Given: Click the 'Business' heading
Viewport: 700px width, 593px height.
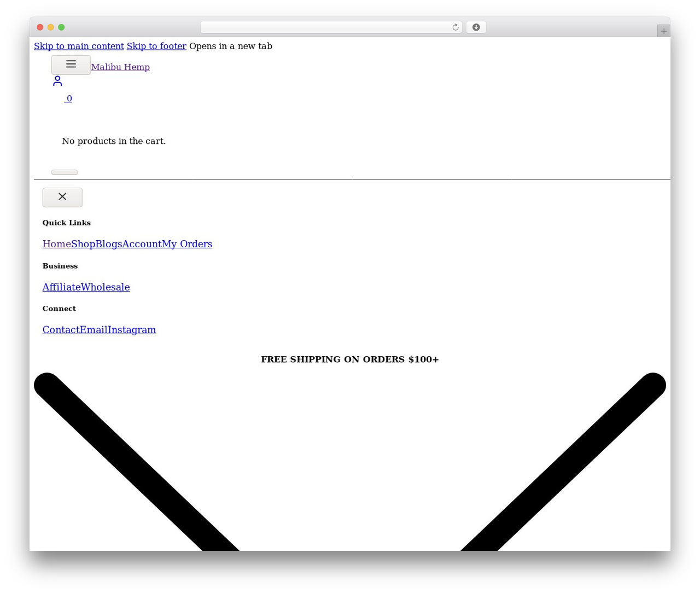Looking at the screenshot, I should 60,266.
